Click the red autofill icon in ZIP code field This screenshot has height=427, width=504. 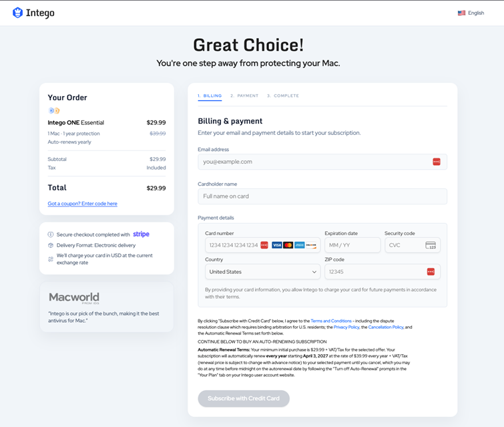click(431, 271)
